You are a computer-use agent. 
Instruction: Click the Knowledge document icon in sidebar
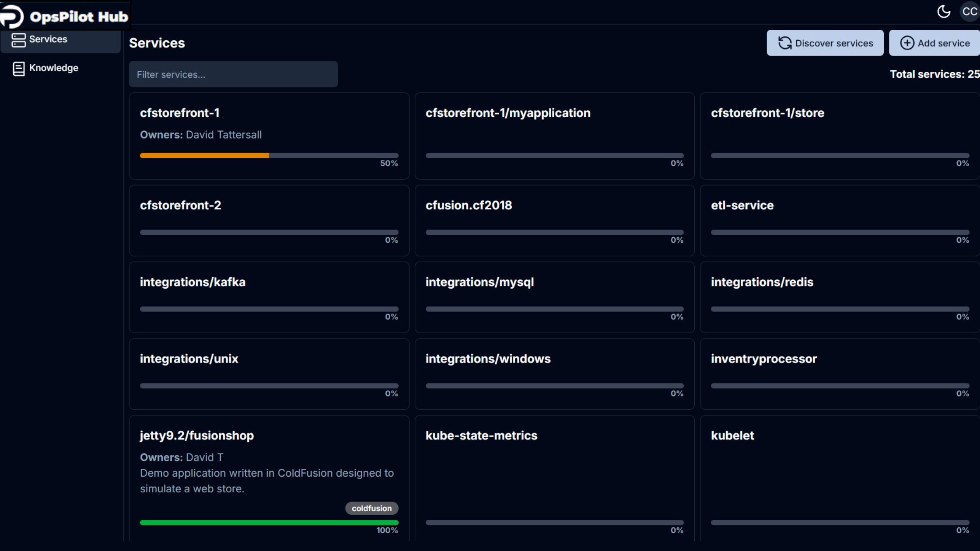pyautogui.click(x=18, y=69)
